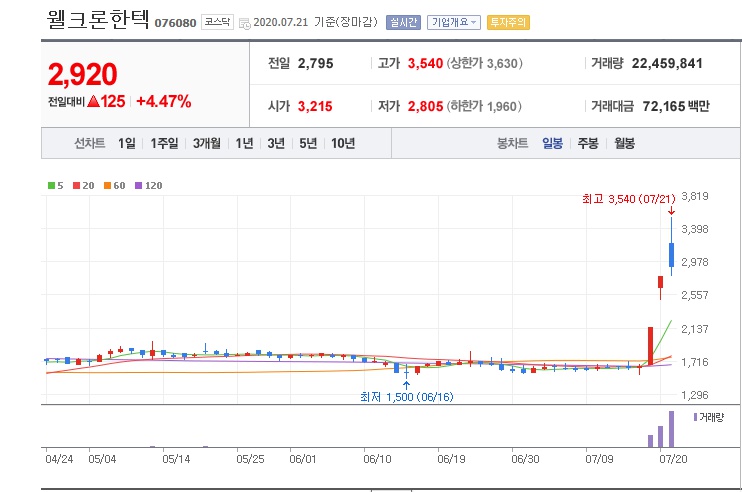742x492 pixels.
Task: Click the +4.47% change rate
Action: click(164, 101)
